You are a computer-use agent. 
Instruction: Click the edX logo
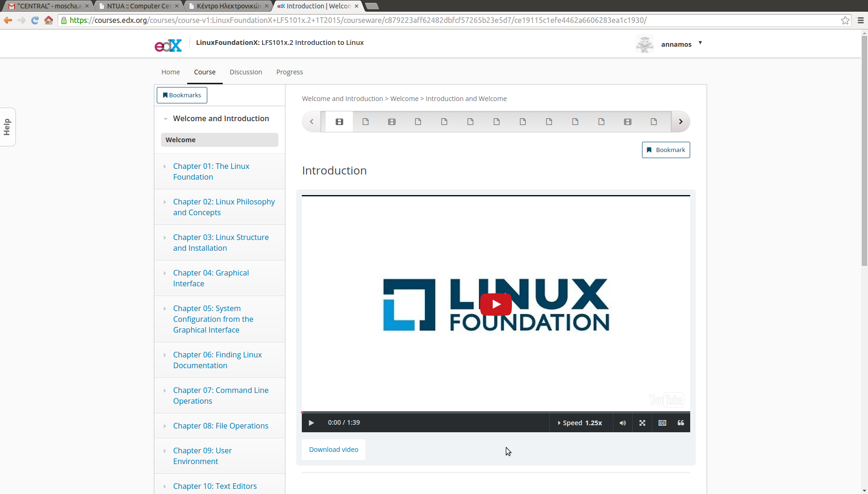click(x=168, y=45)
